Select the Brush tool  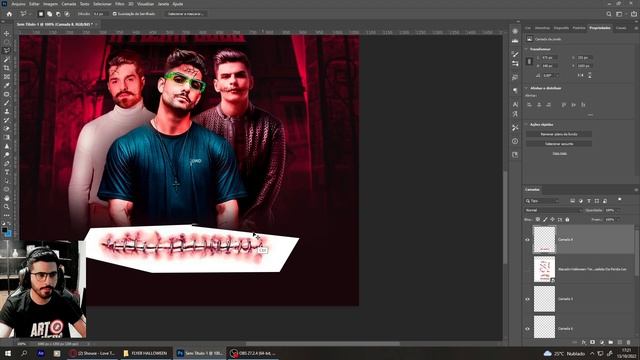(7, 103)
